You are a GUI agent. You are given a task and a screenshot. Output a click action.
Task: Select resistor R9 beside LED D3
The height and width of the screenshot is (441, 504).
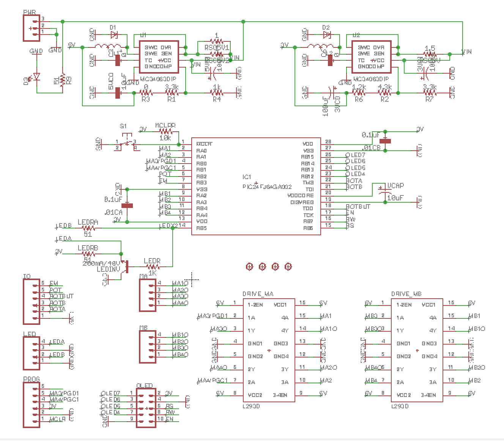(62, 80)
